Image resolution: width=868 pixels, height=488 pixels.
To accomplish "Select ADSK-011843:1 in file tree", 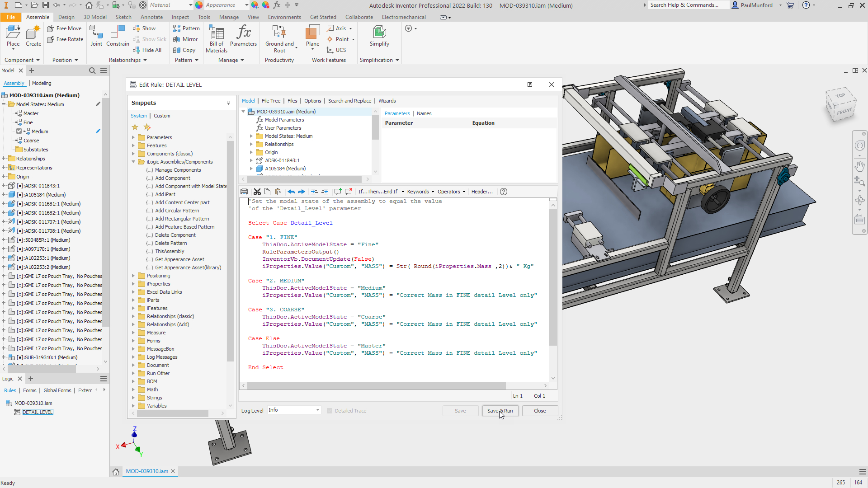I will pyautogui.click(x=282, y=160).
